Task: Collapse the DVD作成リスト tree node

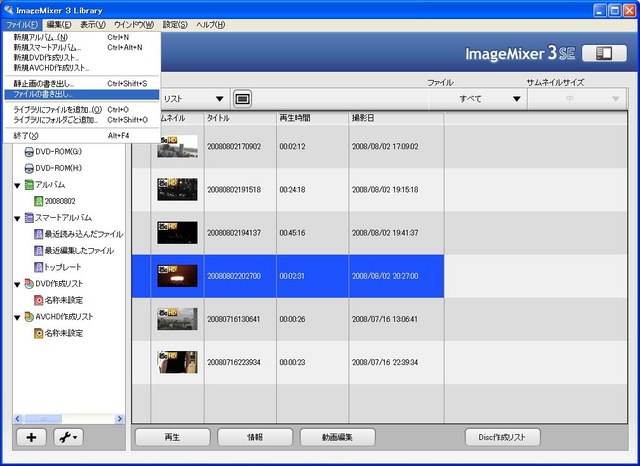Action: click(17, 284)
